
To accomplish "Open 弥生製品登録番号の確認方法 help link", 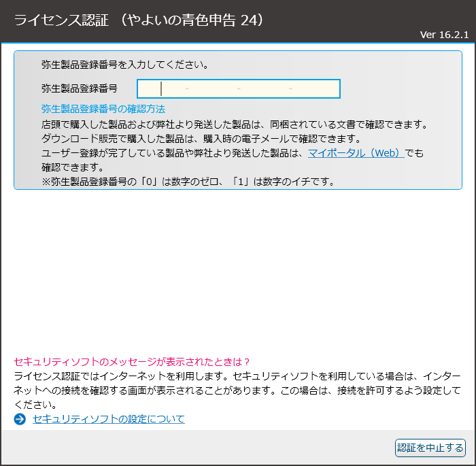I will pos(103,109).
